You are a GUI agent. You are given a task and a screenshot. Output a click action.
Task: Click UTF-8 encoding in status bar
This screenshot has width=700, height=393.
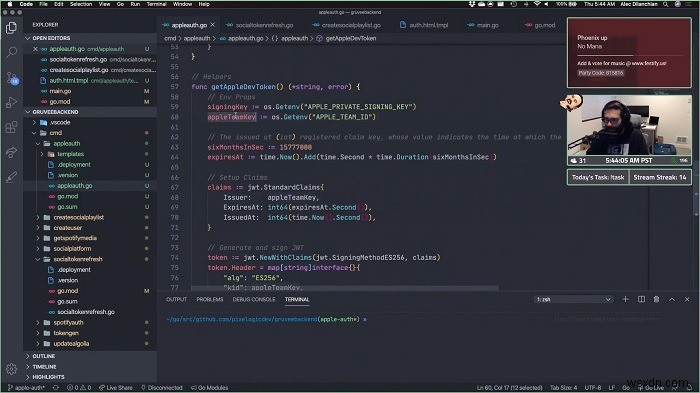tap(593, 388)
